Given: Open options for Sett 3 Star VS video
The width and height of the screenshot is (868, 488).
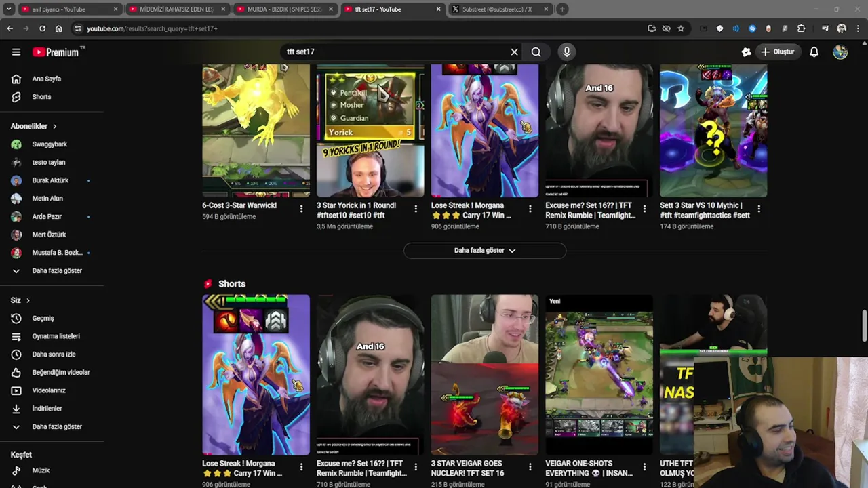Looking at the screenshot, I should 759,209.
